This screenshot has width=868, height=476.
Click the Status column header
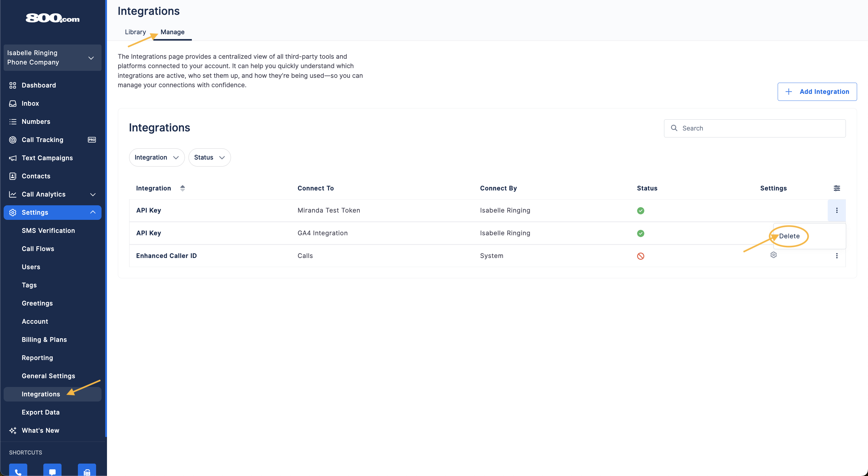(647, 188)
